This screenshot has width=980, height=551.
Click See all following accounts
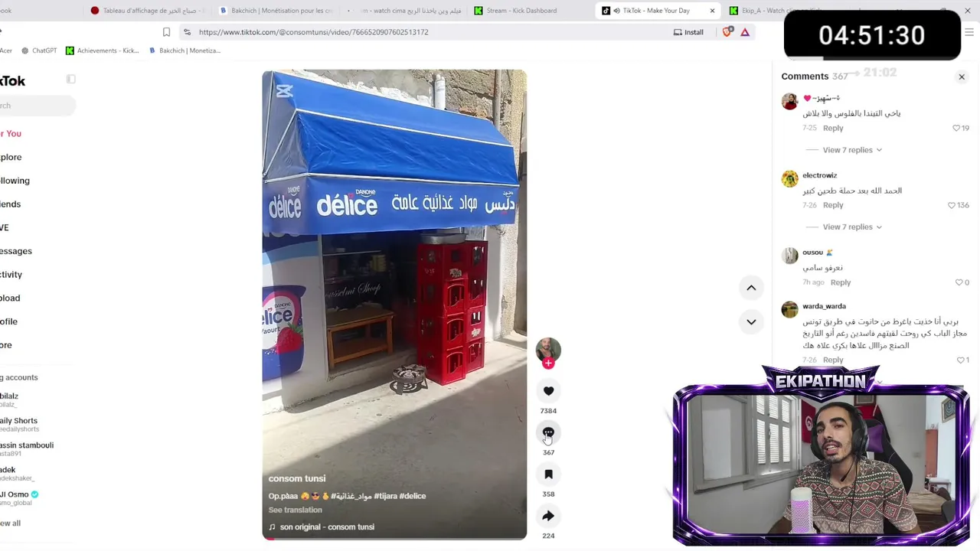(x=10, y=523)
